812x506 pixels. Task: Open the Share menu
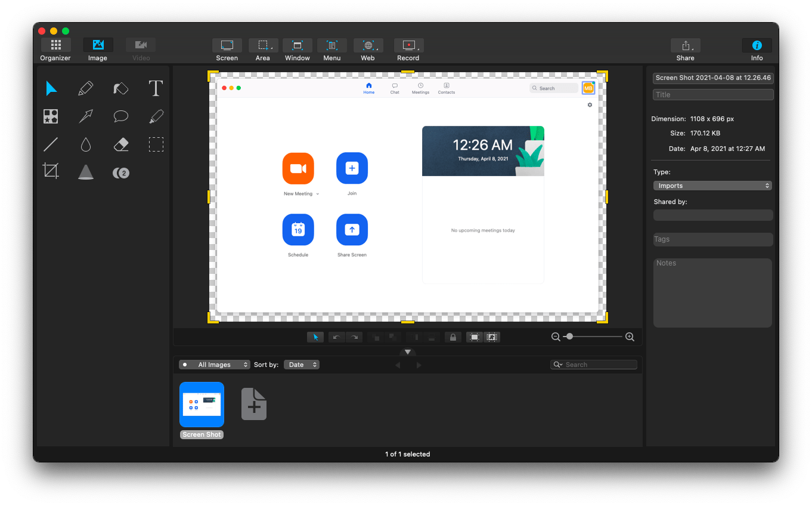pos(686,50)
